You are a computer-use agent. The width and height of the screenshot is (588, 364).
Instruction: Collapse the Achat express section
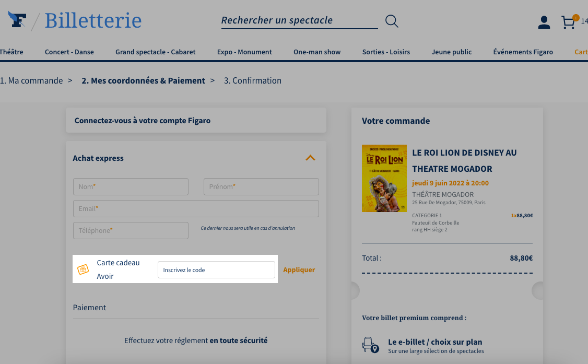click(x=310, y=158)
